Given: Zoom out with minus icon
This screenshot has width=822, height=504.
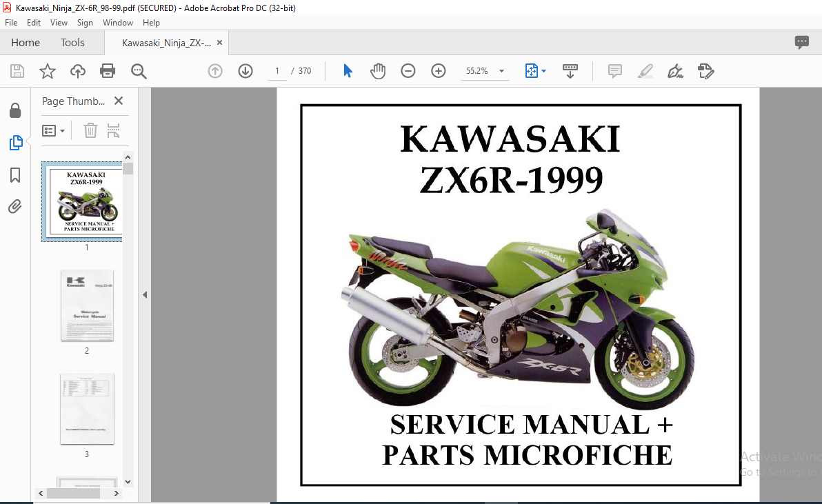Looking at the screenshot, I should coord(408,71).
